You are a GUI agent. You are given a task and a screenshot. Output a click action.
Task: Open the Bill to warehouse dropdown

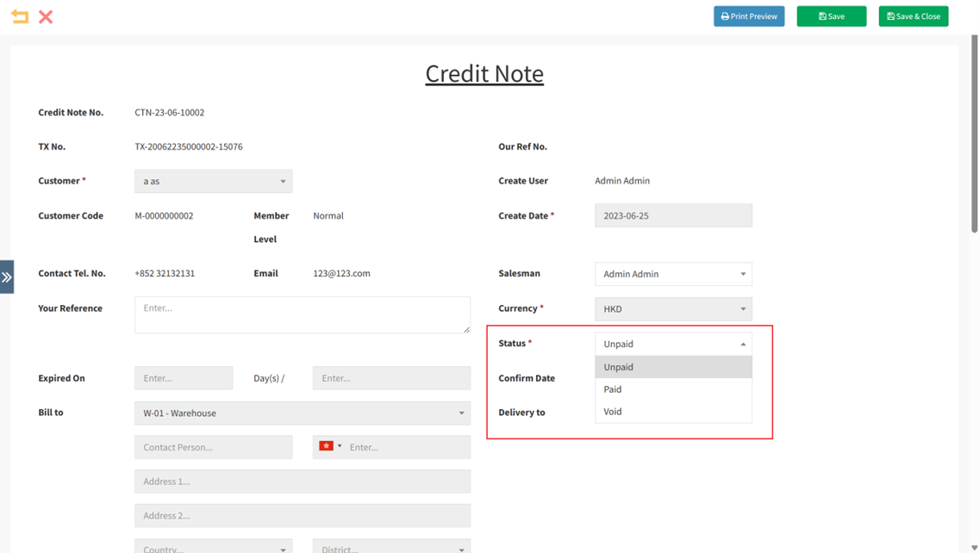coord(302,413)
